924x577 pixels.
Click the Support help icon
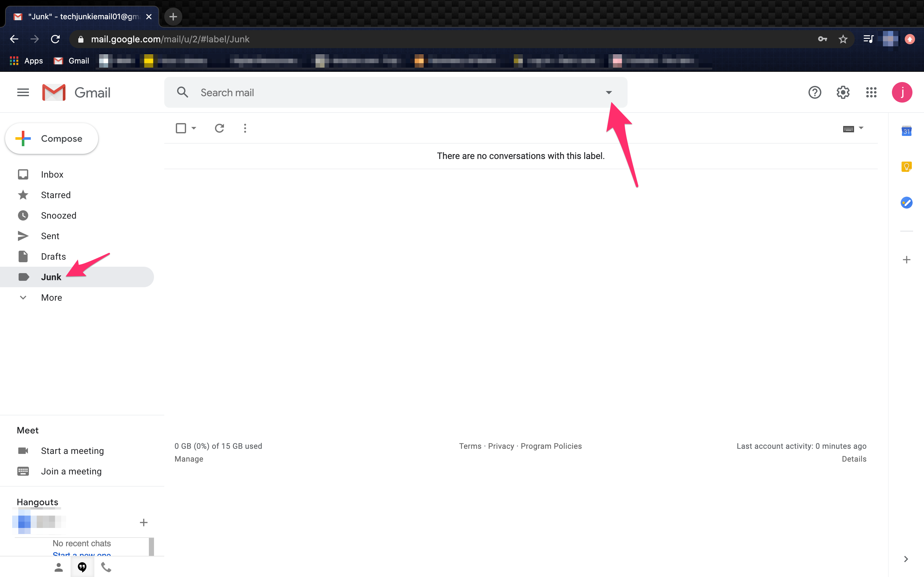(x=814, y=92)
